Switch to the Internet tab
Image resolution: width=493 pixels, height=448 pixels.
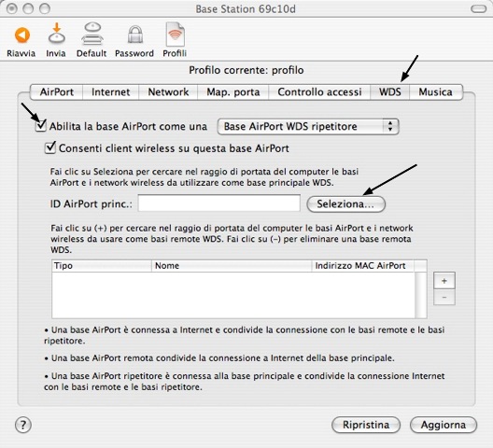111,92
